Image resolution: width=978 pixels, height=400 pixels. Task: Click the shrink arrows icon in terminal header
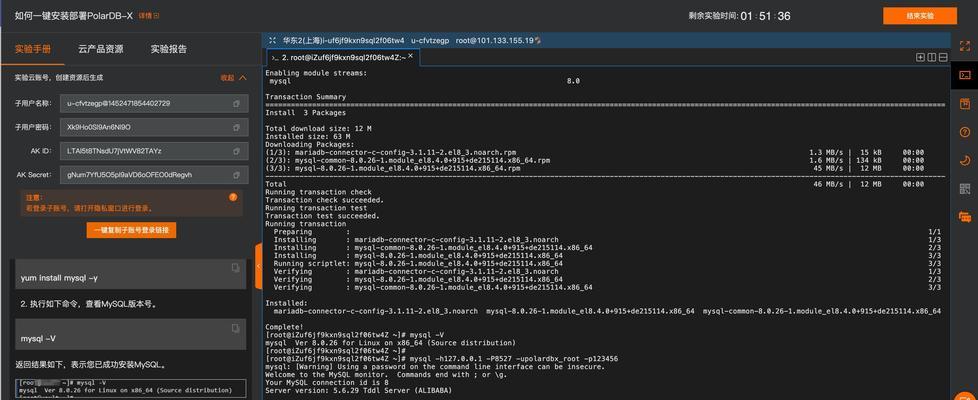[x=272, y=40]
